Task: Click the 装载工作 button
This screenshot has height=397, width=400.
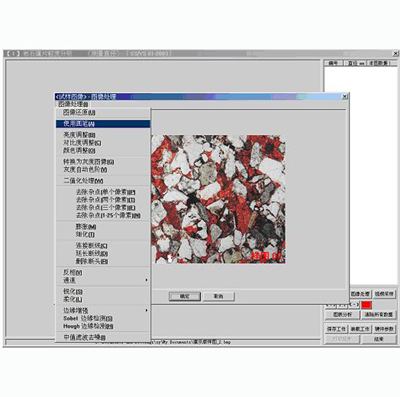Action: click(x=360, y=329)
